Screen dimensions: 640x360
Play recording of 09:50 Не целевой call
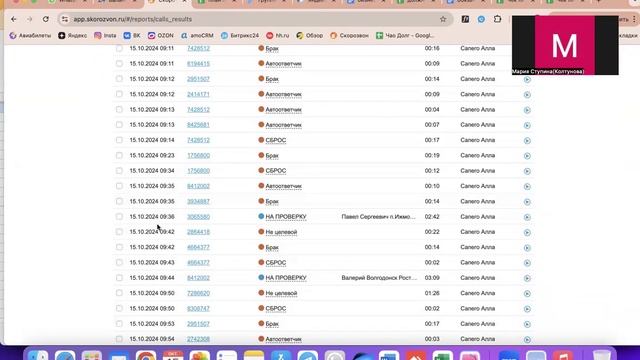[527, 294]
